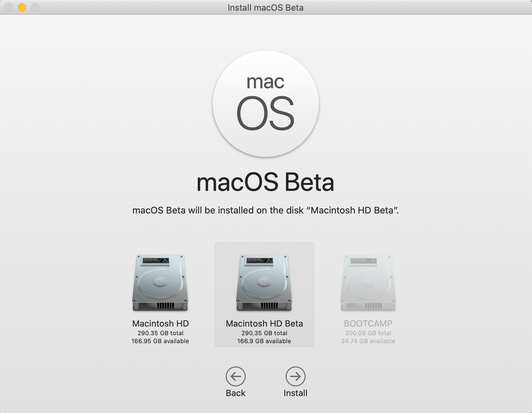This screenshot has height=413, width=532.
Task: Click the "macOS Beta" heading
Action: coord(265,183)
